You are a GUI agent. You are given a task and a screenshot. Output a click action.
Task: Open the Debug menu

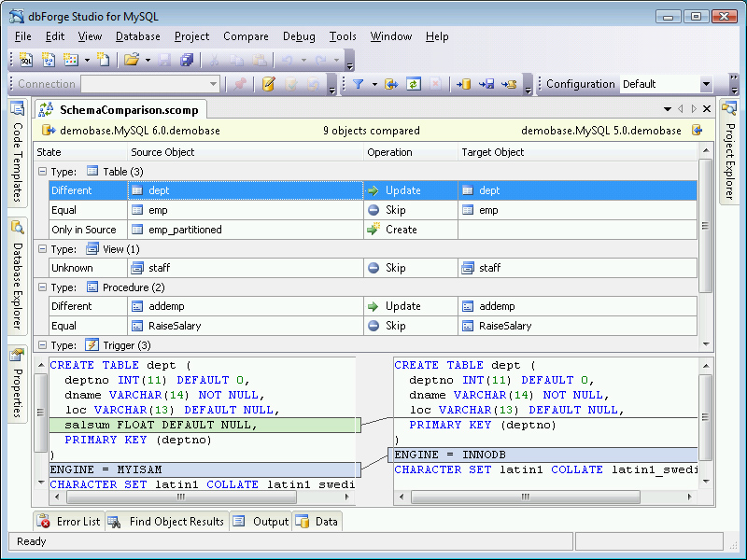click(299, 36)
